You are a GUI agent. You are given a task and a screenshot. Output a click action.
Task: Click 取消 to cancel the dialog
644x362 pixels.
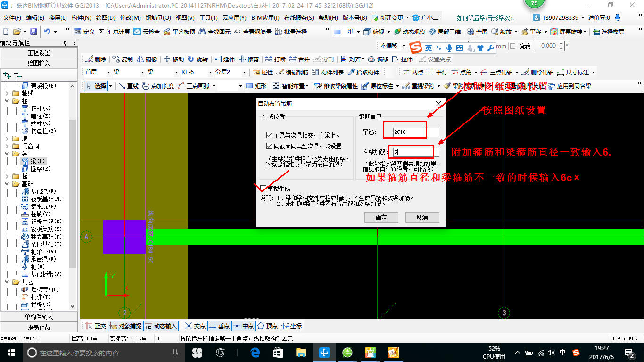pos(422,217)
